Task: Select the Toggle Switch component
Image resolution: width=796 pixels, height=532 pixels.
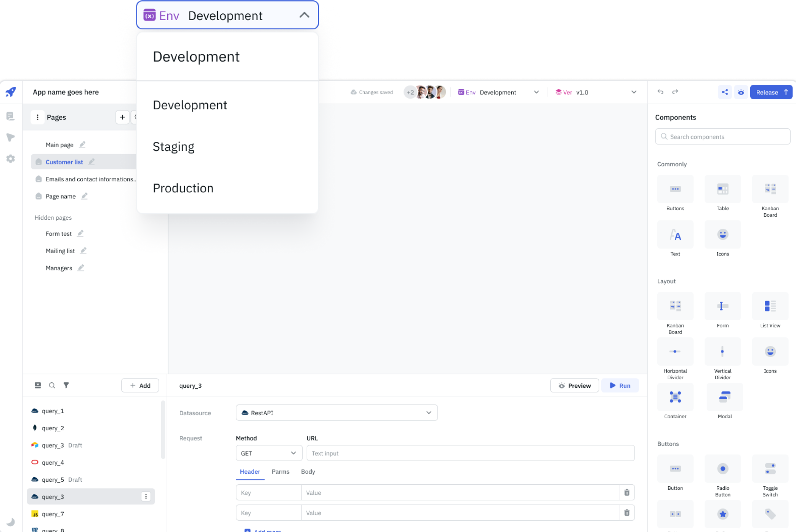Action: (770, 469)
